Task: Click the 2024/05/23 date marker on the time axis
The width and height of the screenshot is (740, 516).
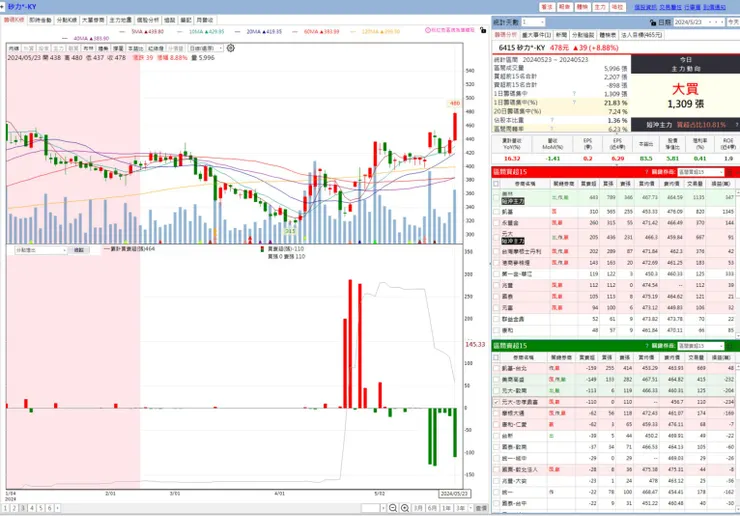Action: pyautogui.click(x=454, y=493)
